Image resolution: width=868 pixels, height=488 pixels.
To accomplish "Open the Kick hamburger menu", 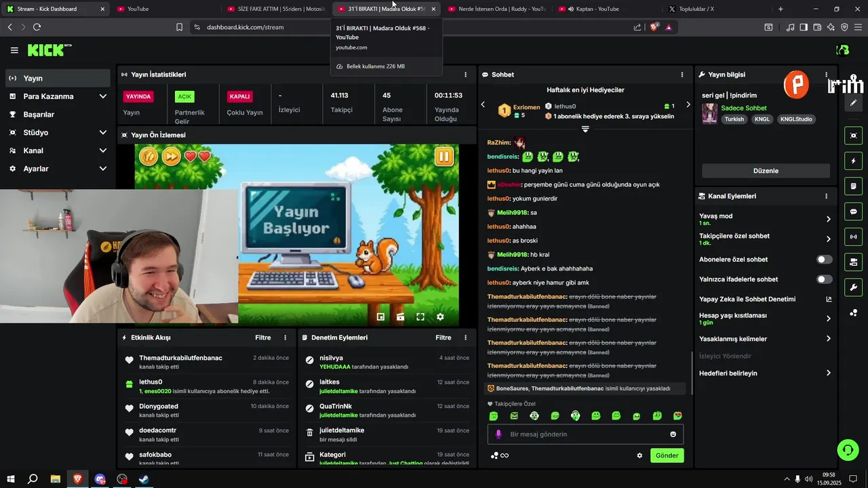I will pyautogui.click(x=14, y=50).
